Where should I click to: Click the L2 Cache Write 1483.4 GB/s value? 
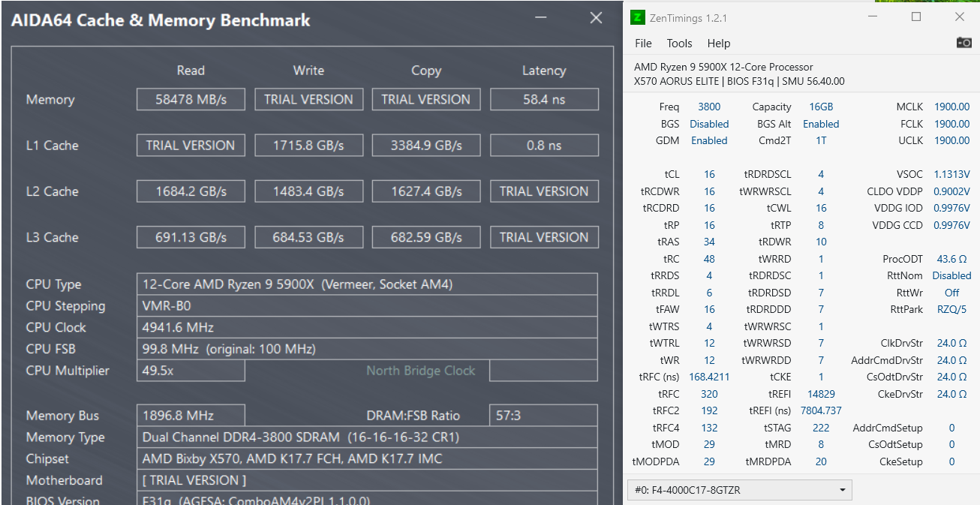coord(308,191)
